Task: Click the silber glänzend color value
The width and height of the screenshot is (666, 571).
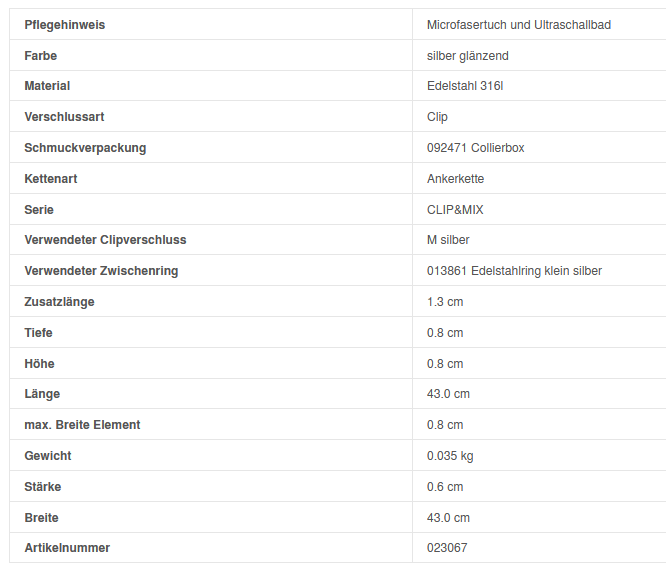Action: (x=467, y=55)
